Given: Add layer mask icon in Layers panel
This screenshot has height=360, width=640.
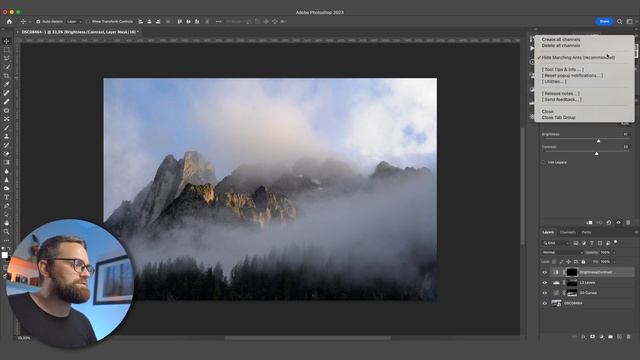Looking at the screenshot, I should tap(593, 337).
